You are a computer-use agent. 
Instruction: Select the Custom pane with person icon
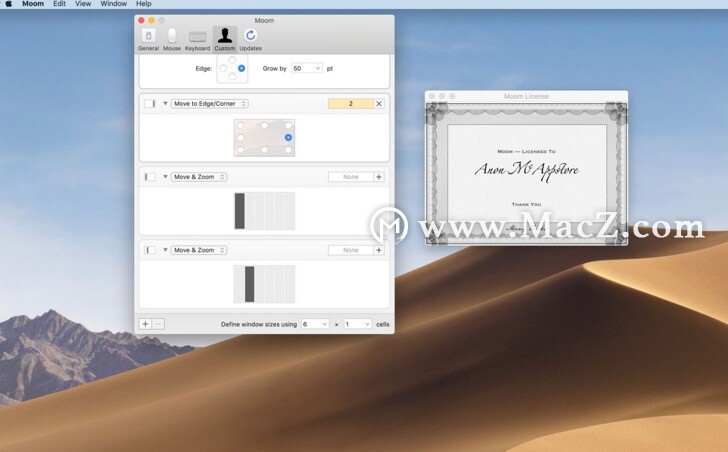point(225,39)
